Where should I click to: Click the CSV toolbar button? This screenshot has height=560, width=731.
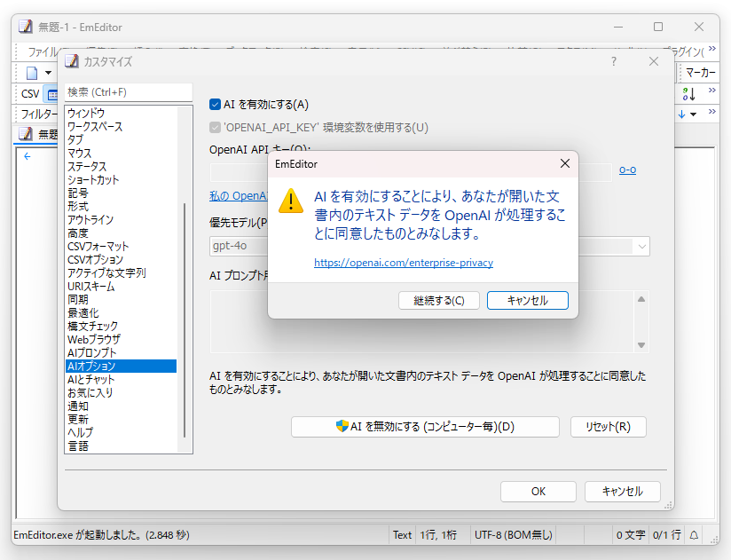pyautogui.click(x=30, y=94)
